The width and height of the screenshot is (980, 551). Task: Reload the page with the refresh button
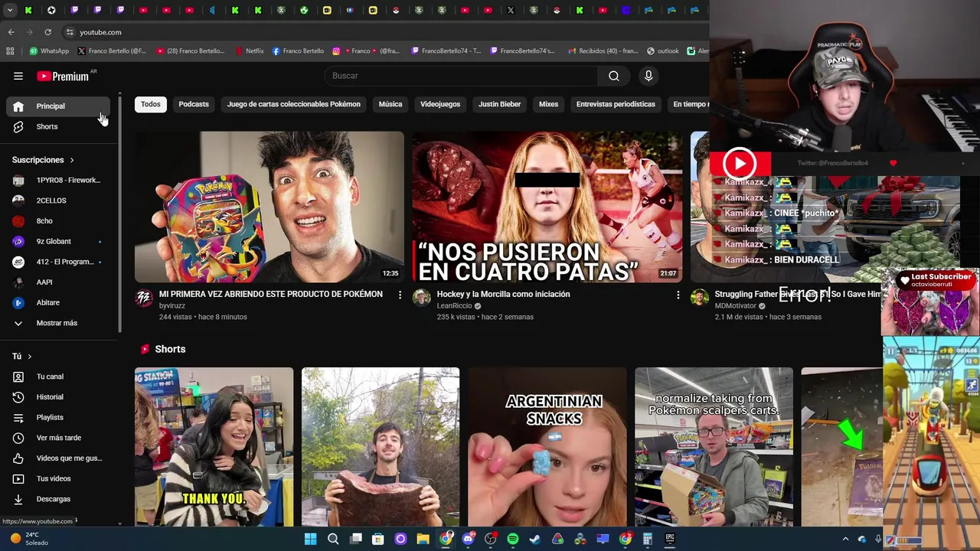coord(47,32)
